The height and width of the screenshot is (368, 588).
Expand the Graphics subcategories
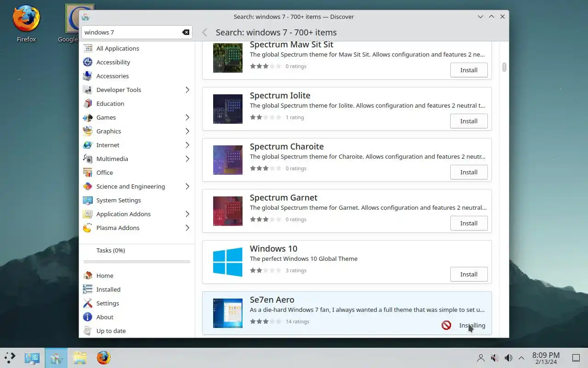tap(187, 131)
